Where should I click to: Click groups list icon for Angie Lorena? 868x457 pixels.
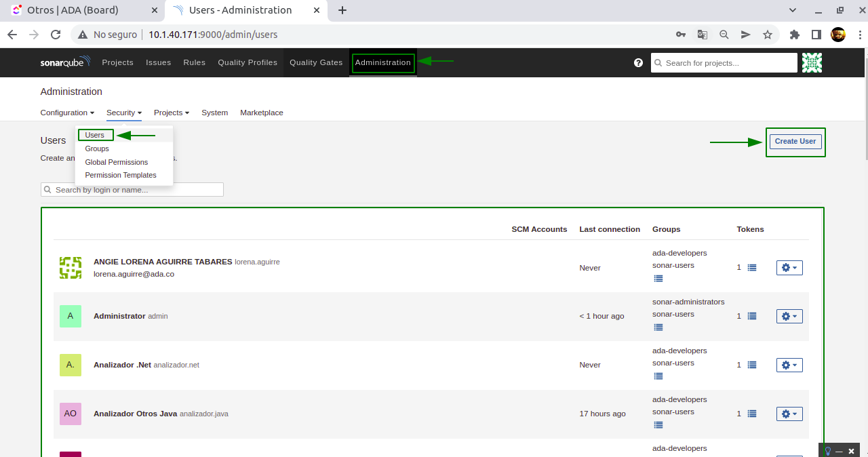pos(658,279)
